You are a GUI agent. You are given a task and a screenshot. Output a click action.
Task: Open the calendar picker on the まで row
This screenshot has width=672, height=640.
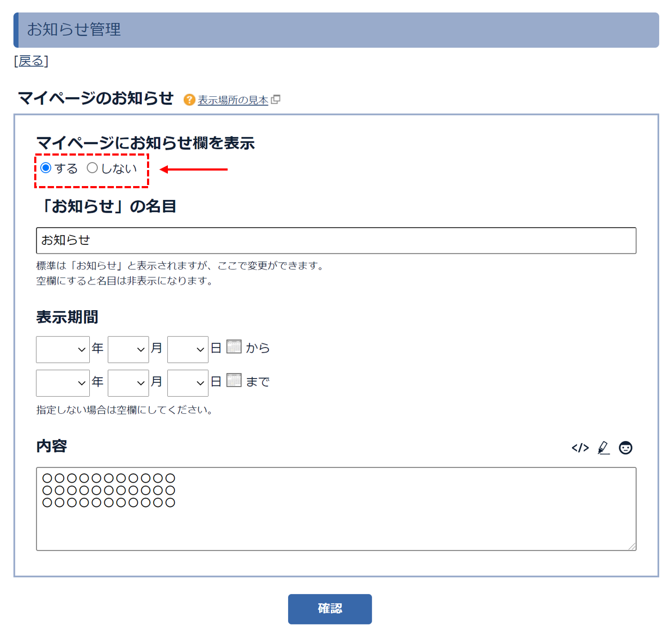tap(234, 381)
